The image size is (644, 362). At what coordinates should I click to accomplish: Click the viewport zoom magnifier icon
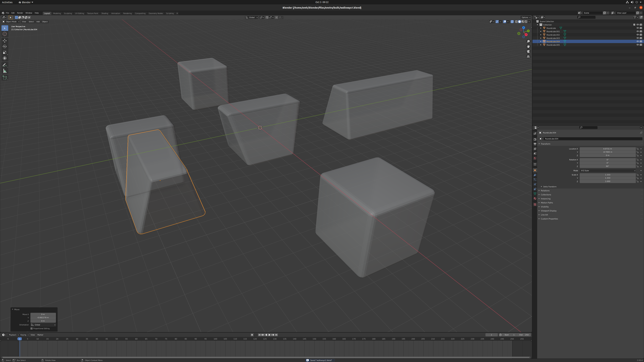pos(528,41)
